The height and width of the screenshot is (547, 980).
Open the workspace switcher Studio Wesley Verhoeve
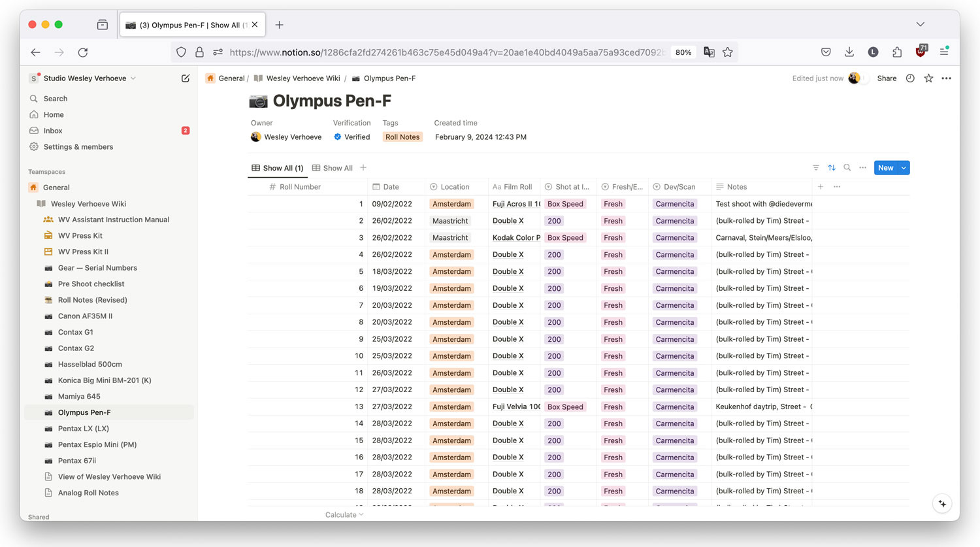click(83, 78)
